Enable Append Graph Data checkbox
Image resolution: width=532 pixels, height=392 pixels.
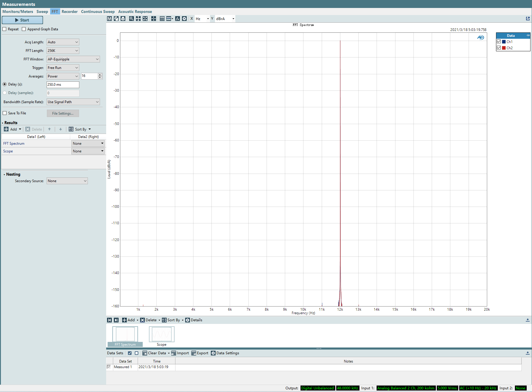(x=24, y=29)
